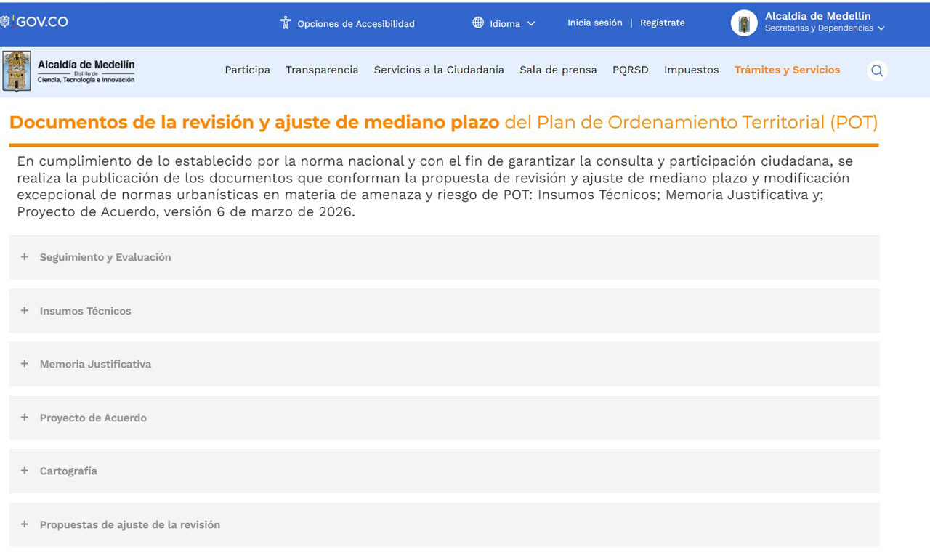Screen dimensions: 930x560
Task: Click the globe language icon
Action: pos(478,23)
